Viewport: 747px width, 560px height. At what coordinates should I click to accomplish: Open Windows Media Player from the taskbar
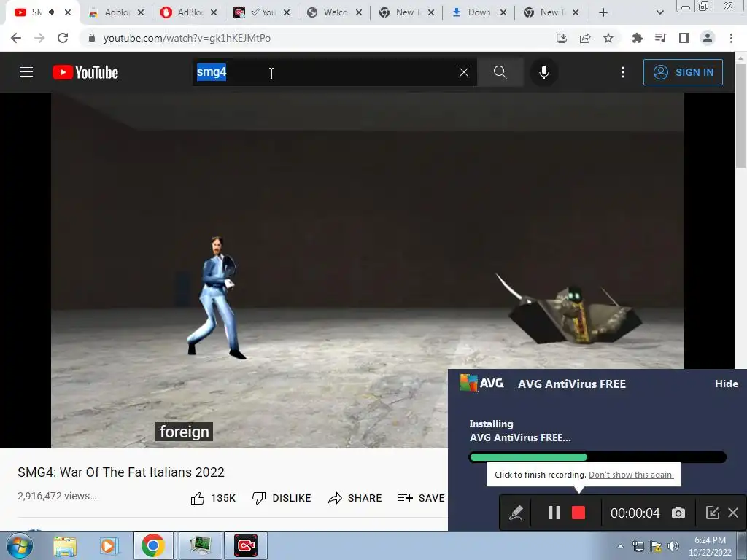[x=108, y=545]
